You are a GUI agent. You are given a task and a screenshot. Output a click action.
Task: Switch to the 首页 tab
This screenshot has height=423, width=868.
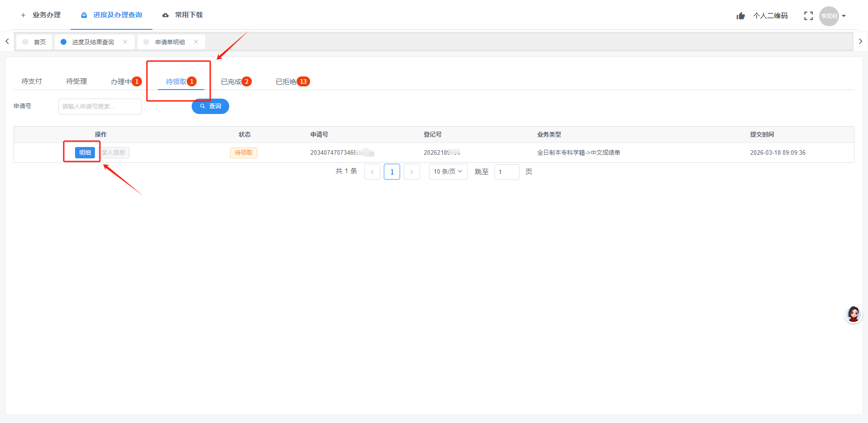point(34,42)
